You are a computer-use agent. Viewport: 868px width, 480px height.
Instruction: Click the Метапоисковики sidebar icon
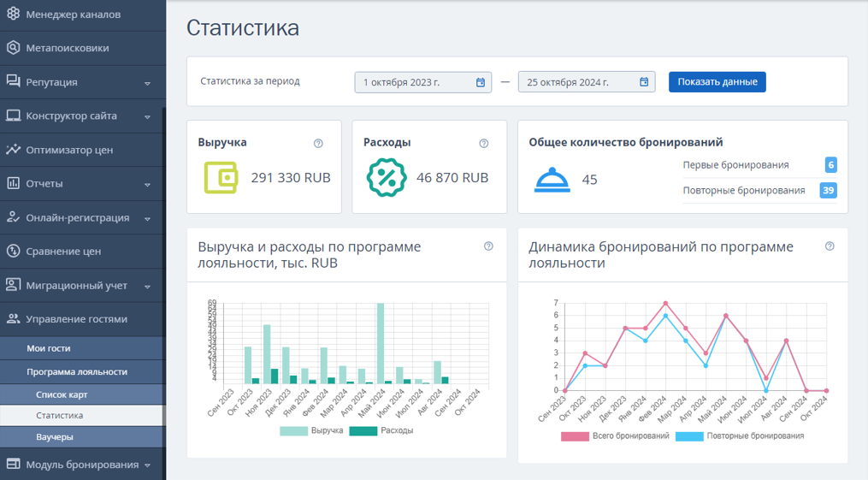coord(13,48)
